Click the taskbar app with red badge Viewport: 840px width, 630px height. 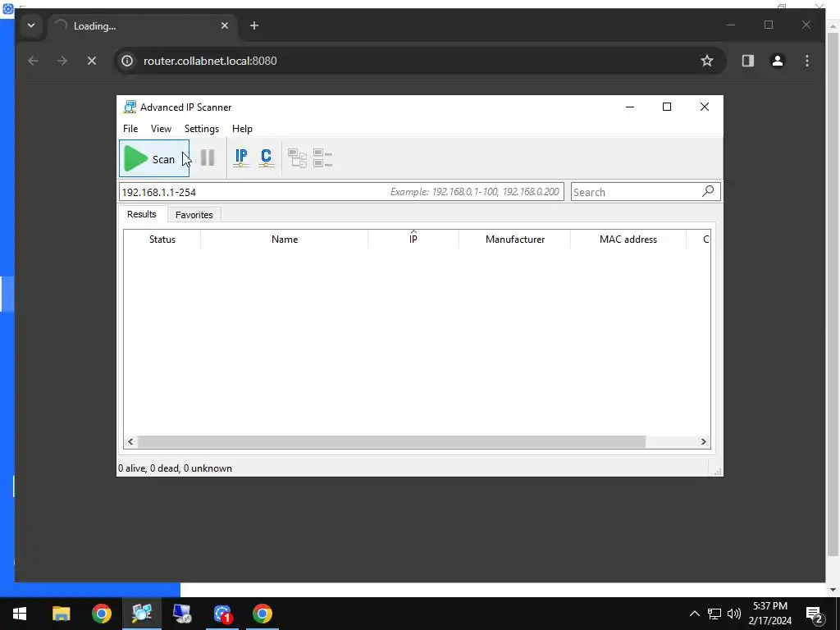pyautogui.click(x=222, y=614)
